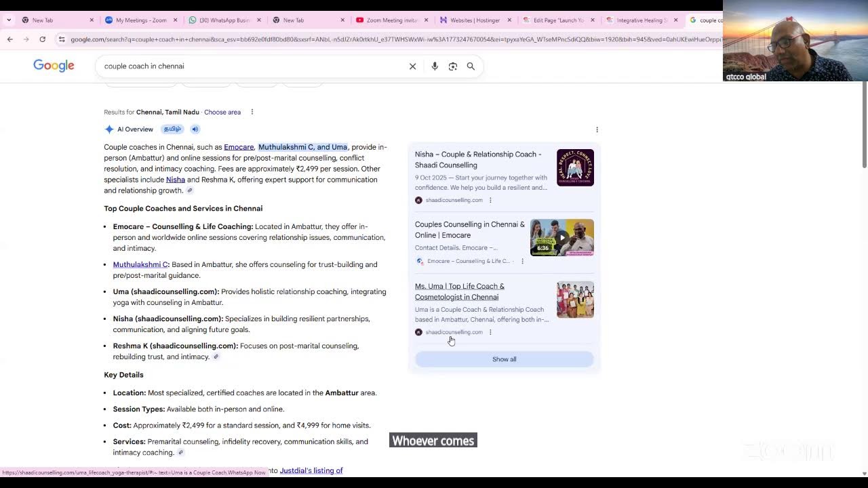Open Couples Counselling in Chennai & Online result
868x488 pixels.
[470, 230]
